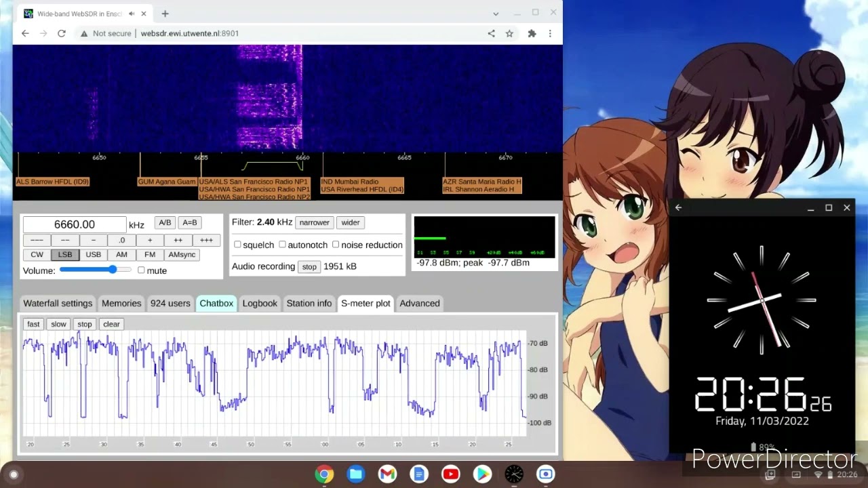
Task: Click the A/B VFO swap button
Action: [165, 222]
